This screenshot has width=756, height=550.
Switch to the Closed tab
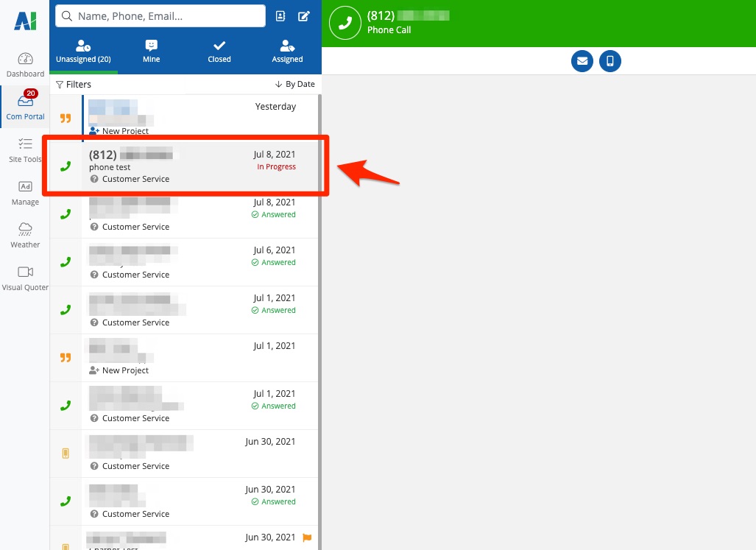219,52
